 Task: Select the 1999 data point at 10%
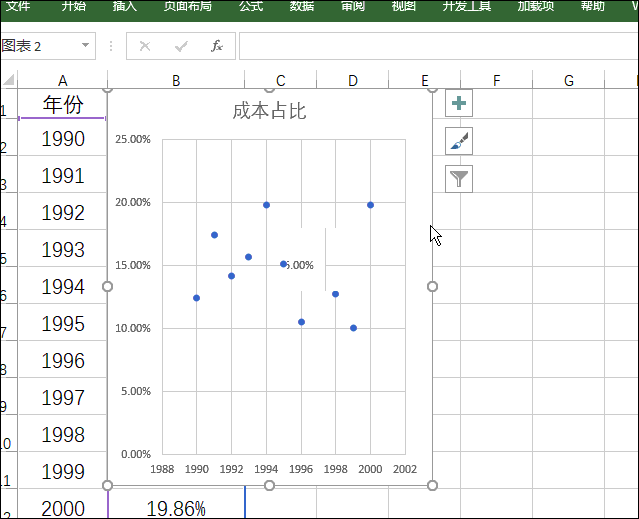coord(353,328)
